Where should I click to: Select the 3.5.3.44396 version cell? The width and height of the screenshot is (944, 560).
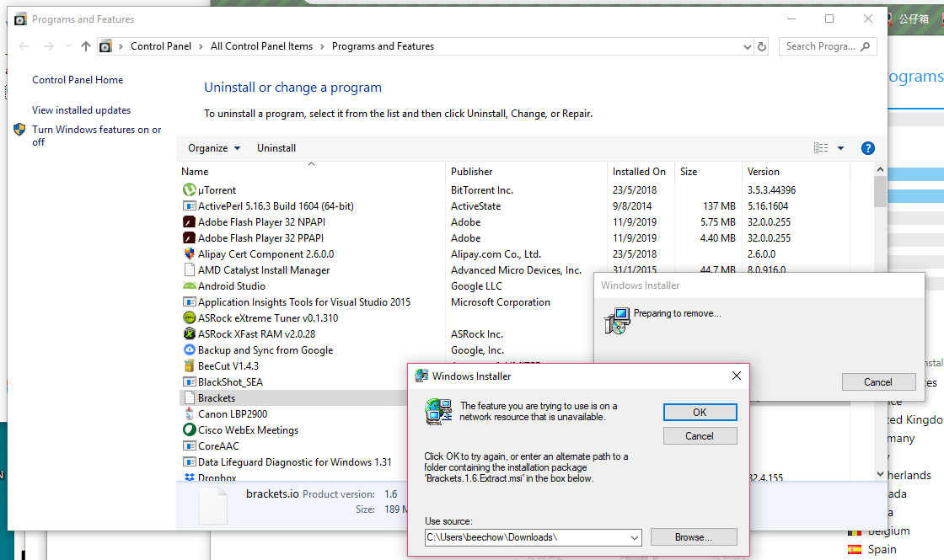click(771, 190)
